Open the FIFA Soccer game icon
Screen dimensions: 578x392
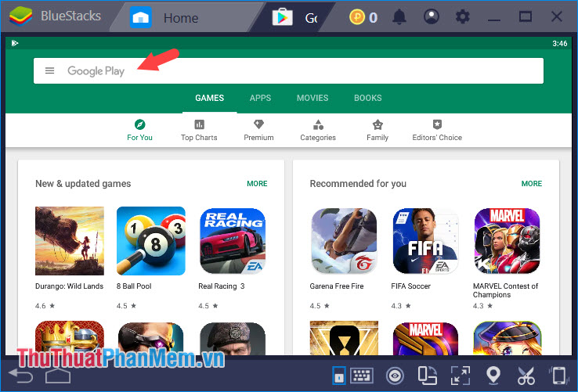pos(426,241)
